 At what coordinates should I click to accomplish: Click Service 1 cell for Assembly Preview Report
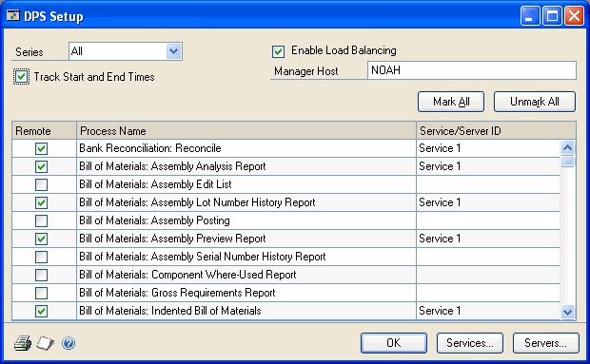488,239
